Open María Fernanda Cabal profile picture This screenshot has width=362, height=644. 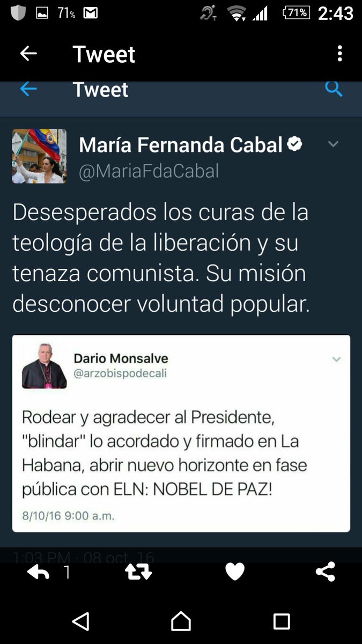39,156
